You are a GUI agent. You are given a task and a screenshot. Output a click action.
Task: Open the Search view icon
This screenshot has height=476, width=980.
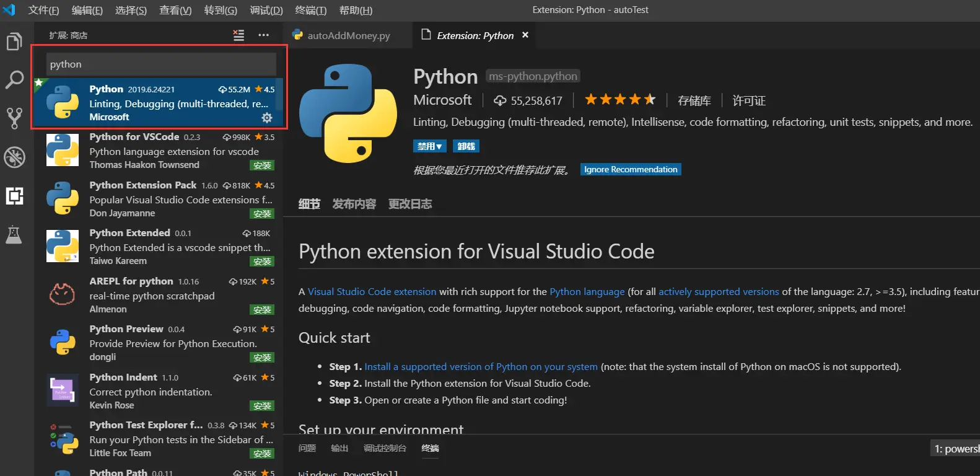pyautogui.click(x=14, y=79)
